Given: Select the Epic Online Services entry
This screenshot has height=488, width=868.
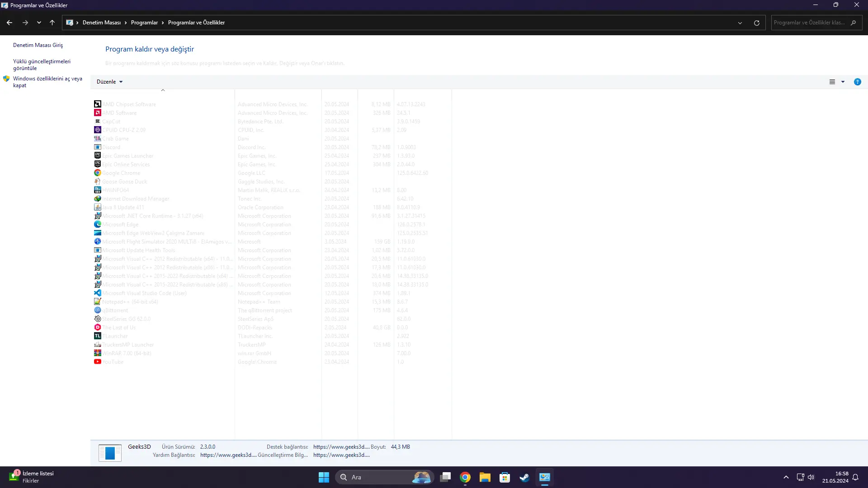Looking at the screenshot, I should [x=126, y=164].
